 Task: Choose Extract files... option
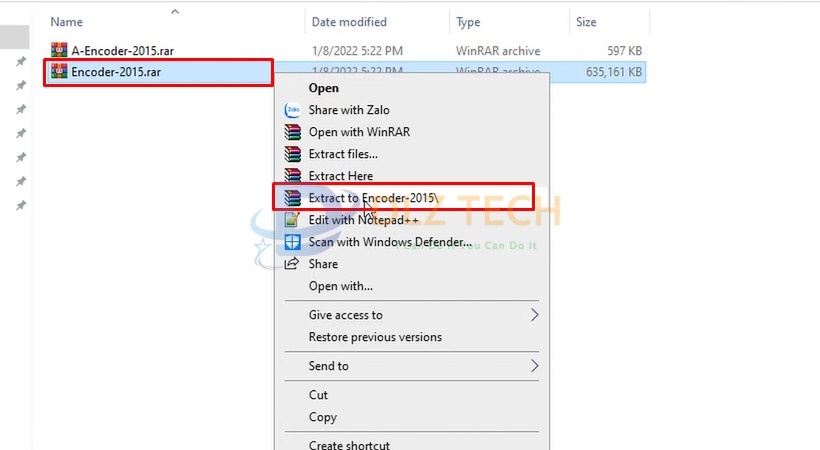(x=343, y=154)
